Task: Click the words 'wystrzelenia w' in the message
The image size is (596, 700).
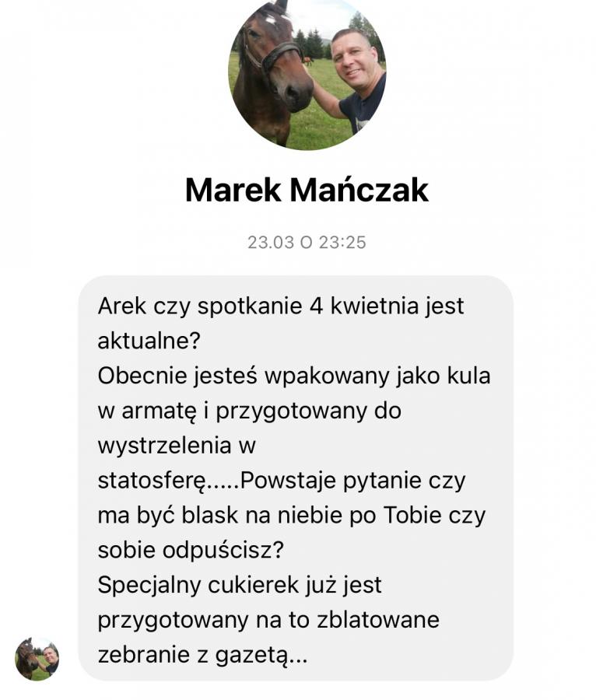Action: tap(177, 446)
